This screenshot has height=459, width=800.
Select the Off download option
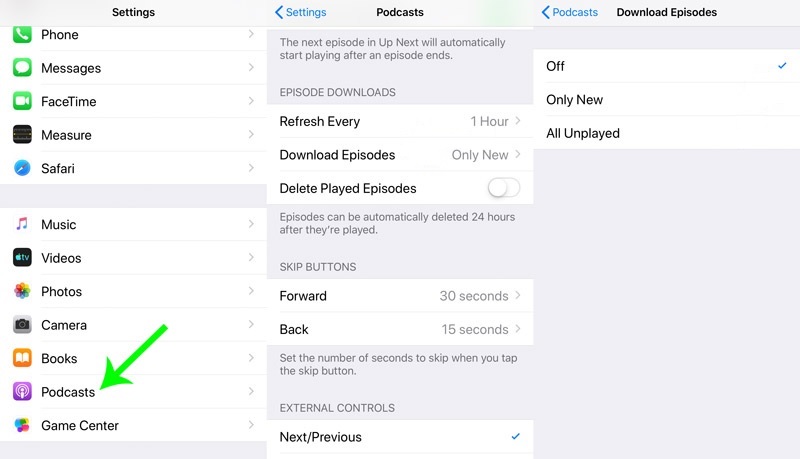[x=665, y=66]
